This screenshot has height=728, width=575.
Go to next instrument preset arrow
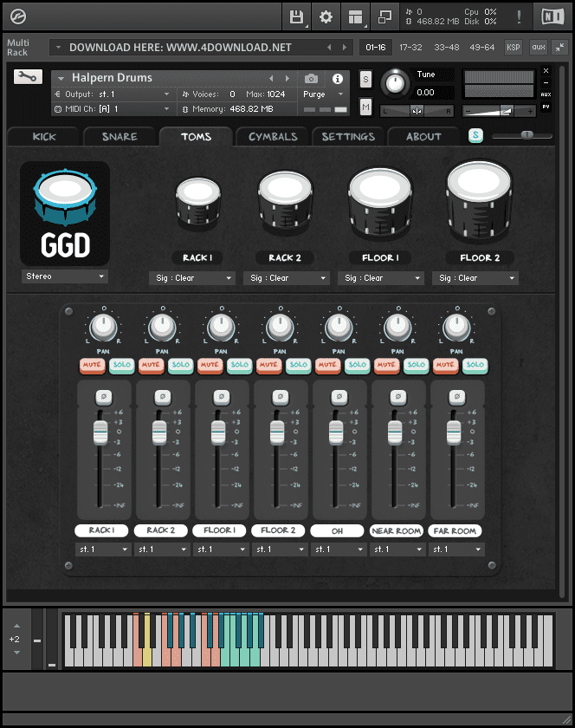click(287, 79)
